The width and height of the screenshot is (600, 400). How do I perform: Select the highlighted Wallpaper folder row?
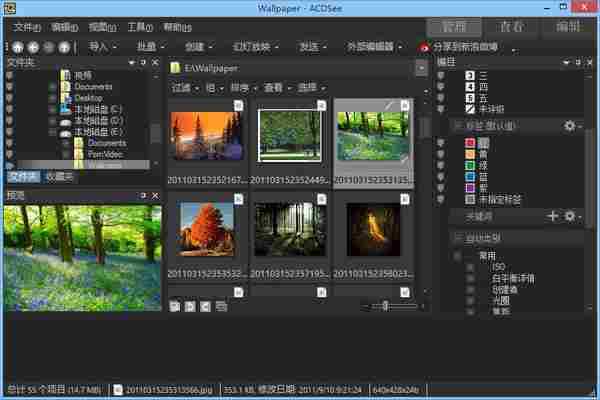tap(83, 165)
